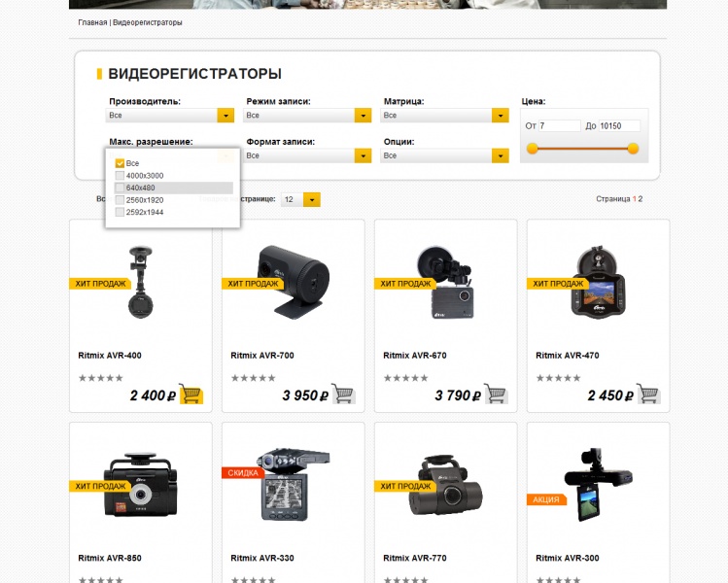Click ХИТ ПРОДАЖ badge on AVR-470
Viewport: 728px width, 583px height.
coord(558,284)
